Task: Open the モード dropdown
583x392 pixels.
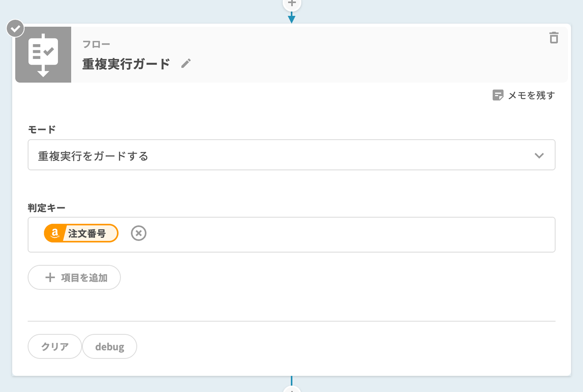Action: coord(291,155)
